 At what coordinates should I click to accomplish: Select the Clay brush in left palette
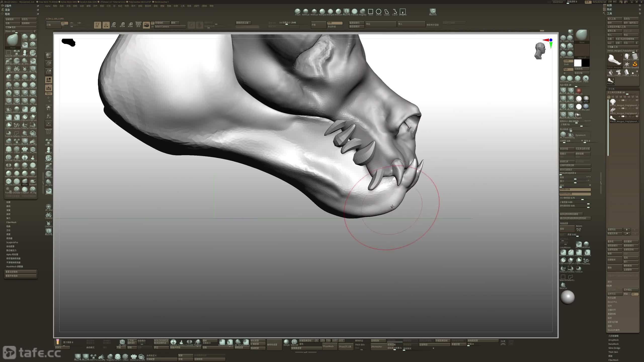click(25, 37)
